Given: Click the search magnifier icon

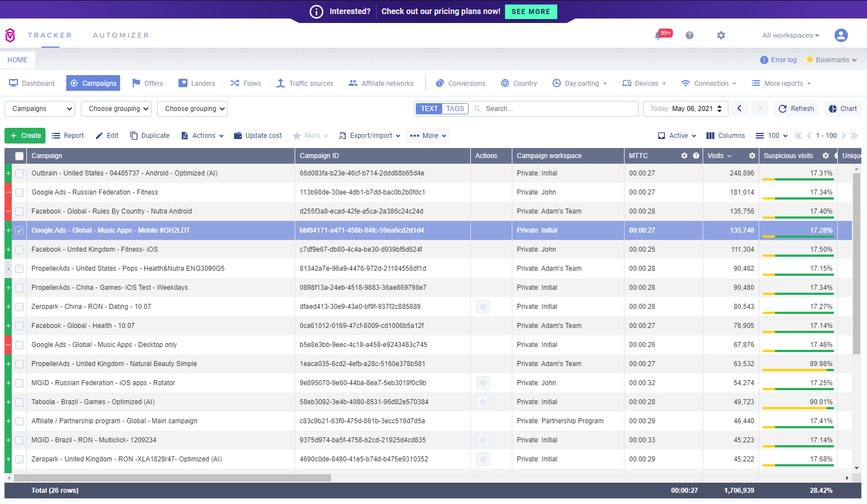Looking at the screenshot, I should click(x=478, y=109).
